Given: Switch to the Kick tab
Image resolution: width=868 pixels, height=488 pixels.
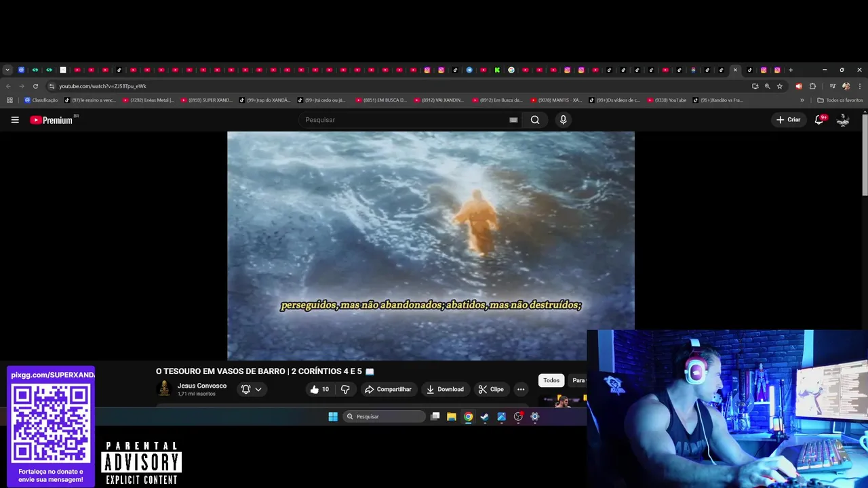Looking at the screenshot, I should point(497,70).
